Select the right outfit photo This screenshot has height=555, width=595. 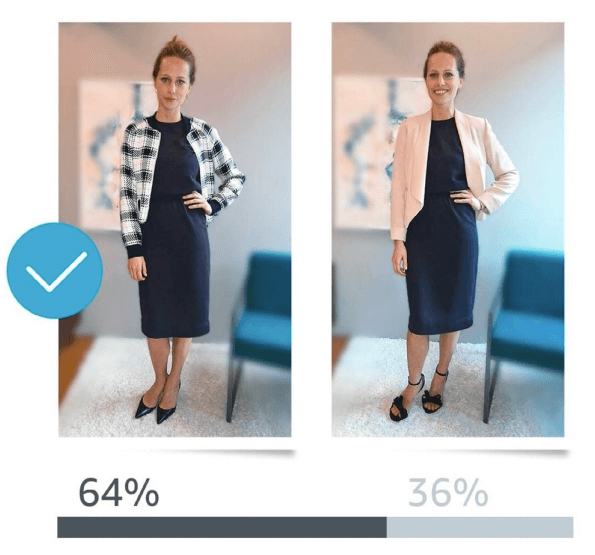448,230
